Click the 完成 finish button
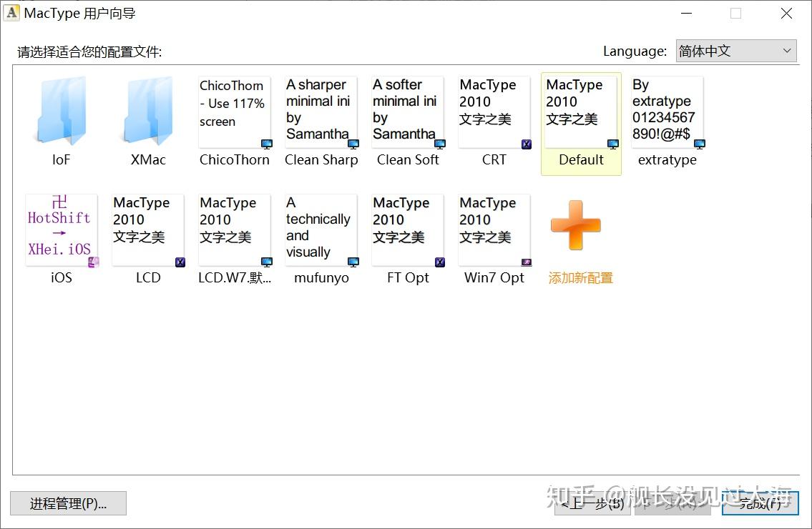This screenshot has width=812, height=529. pos(760,503)
